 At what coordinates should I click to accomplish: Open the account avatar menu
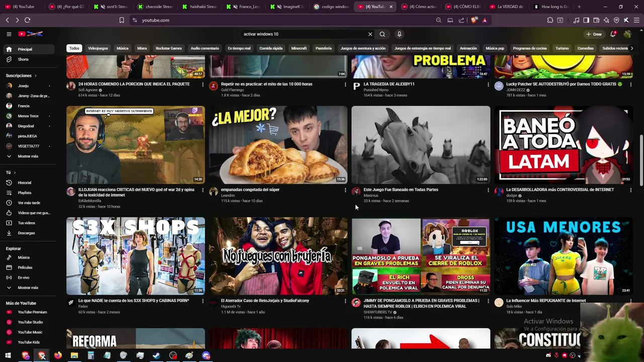click(x=627, y=34)
